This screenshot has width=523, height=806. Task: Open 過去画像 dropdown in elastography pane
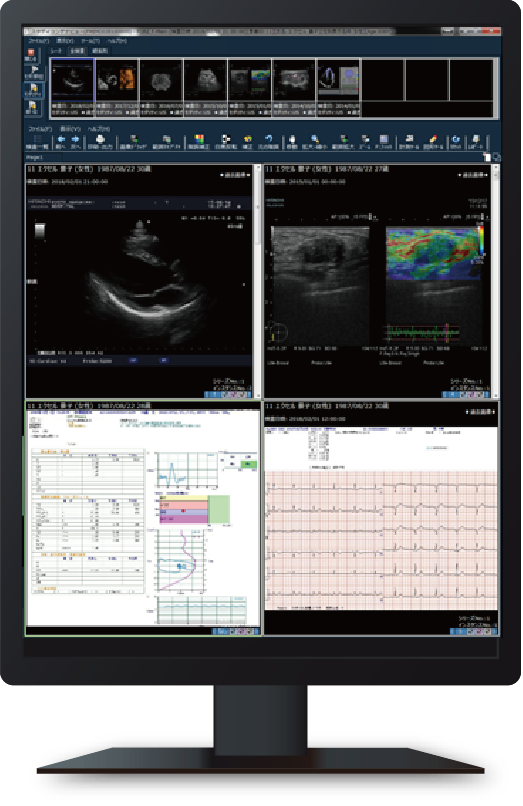point(472,175)
